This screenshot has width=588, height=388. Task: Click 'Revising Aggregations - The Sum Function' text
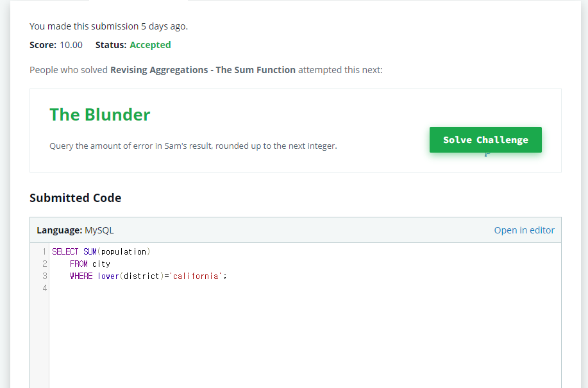203,70
